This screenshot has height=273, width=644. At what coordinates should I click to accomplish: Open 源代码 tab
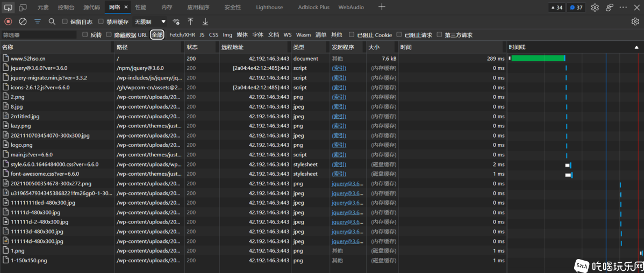91,8
